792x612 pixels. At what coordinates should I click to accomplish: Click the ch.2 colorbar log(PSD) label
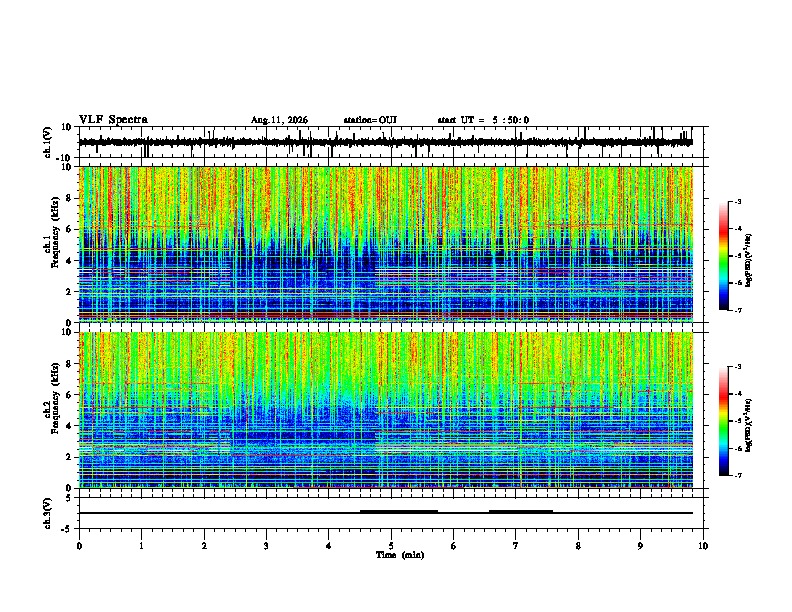point(748,425)
